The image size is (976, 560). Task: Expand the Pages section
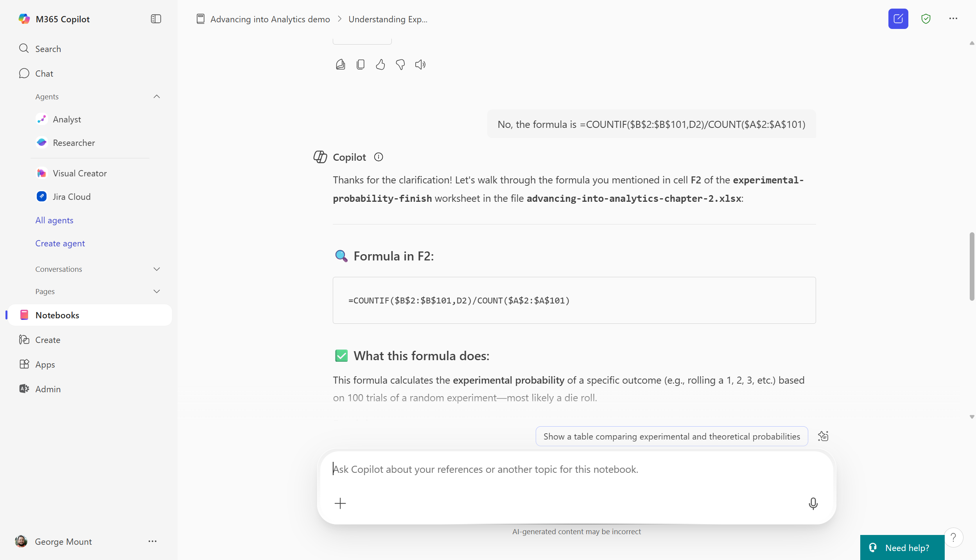pos(156,291)
